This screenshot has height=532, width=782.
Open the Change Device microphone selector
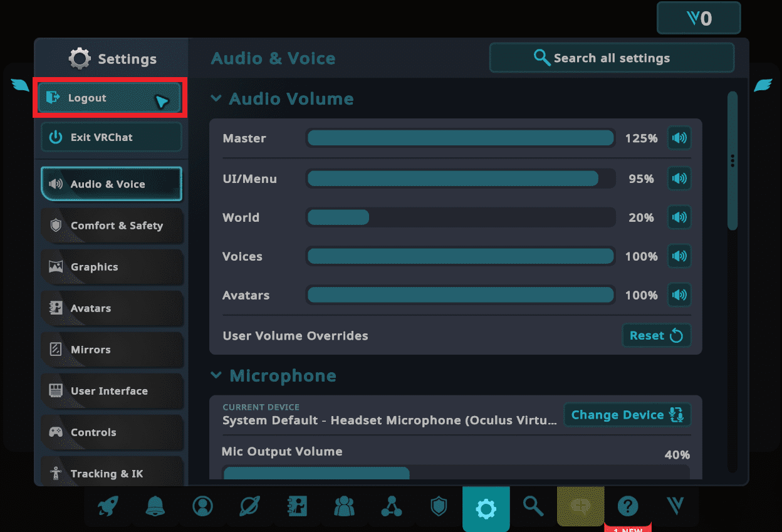(x=627, y=415)
